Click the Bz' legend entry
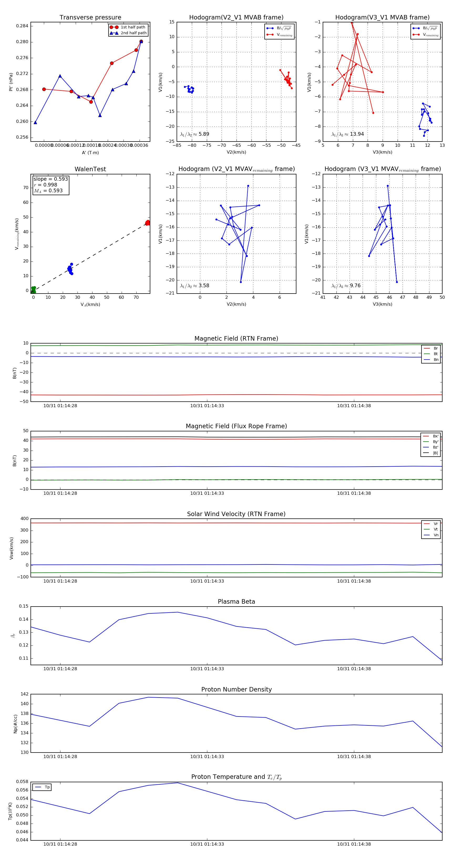473x868 pixels. 431,447
